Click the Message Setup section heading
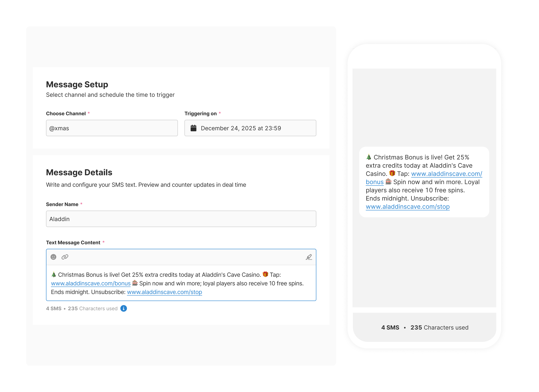The height and width of the screenshot is (392, 539). [x=77, y=84]
